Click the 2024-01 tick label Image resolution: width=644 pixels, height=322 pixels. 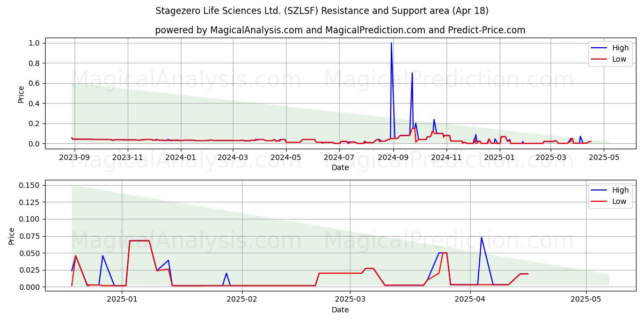click(x=181, y=157)
